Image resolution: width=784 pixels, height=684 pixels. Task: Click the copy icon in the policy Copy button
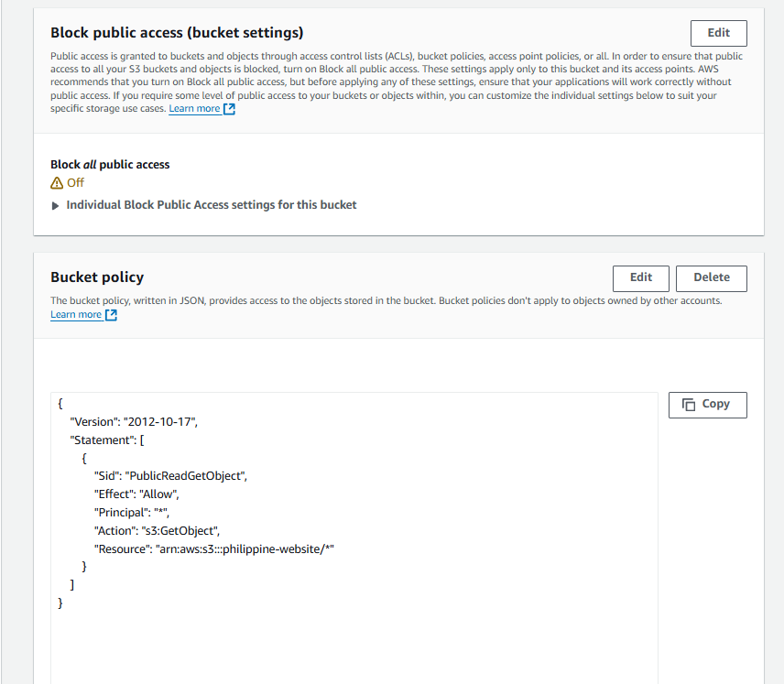coord(690,404)
